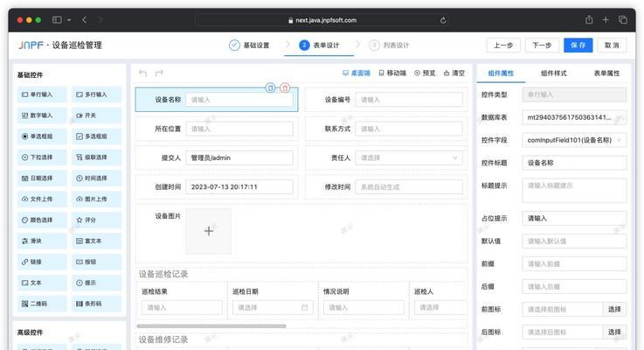Select the 设备编号 input field
644x350 pixels.
pyautogui.click(x=409, y=100)
